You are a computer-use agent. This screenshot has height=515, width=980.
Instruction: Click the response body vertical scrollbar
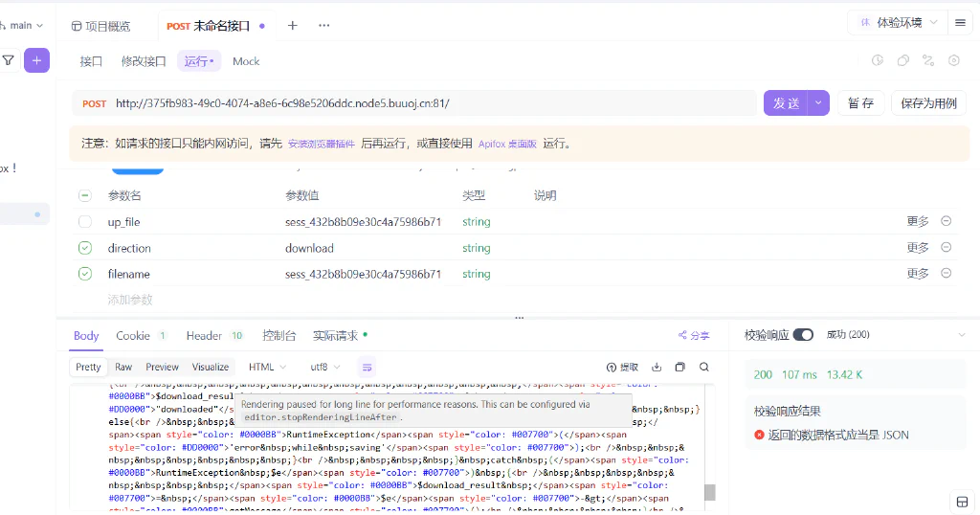click(x=709, y=492)
